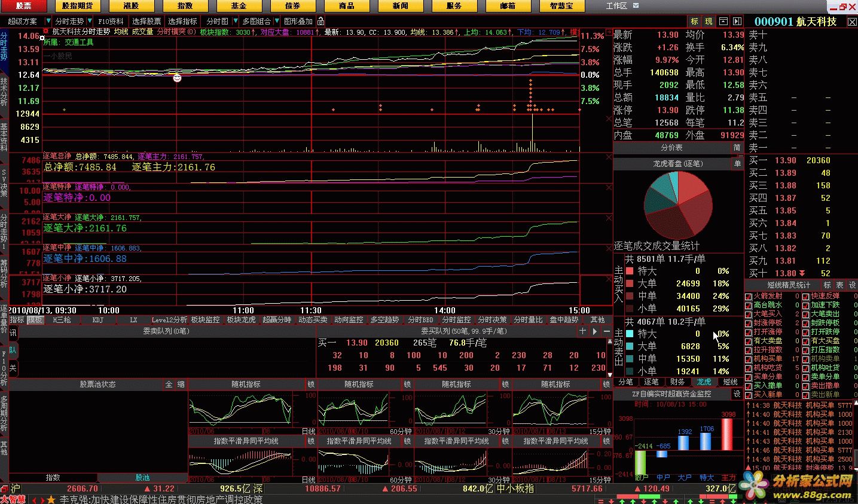Uncheck the 火箭发射 checkbox
Image resolution: width=858 pixels, height=504 pixels.
[x=749, y=297]
